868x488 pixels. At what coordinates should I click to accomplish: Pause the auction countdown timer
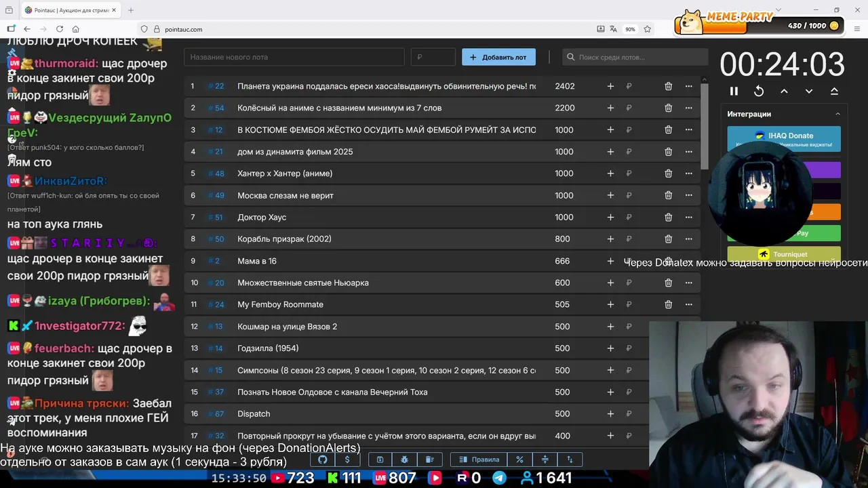point(734,91)
